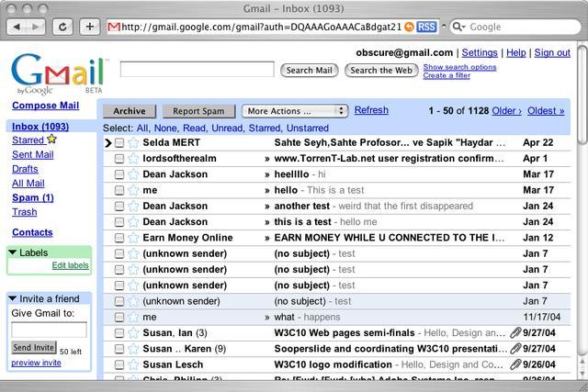Viewport: 588px width, 392px height.
Task: Click the magnifier icon in Google search field
Action: tap(457, 27)
